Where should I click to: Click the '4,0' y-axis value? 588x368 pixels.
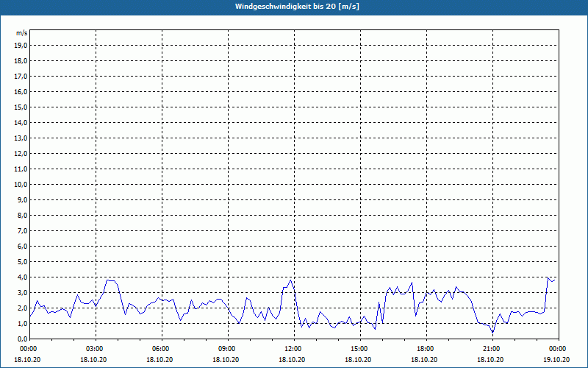pos(23,277)
